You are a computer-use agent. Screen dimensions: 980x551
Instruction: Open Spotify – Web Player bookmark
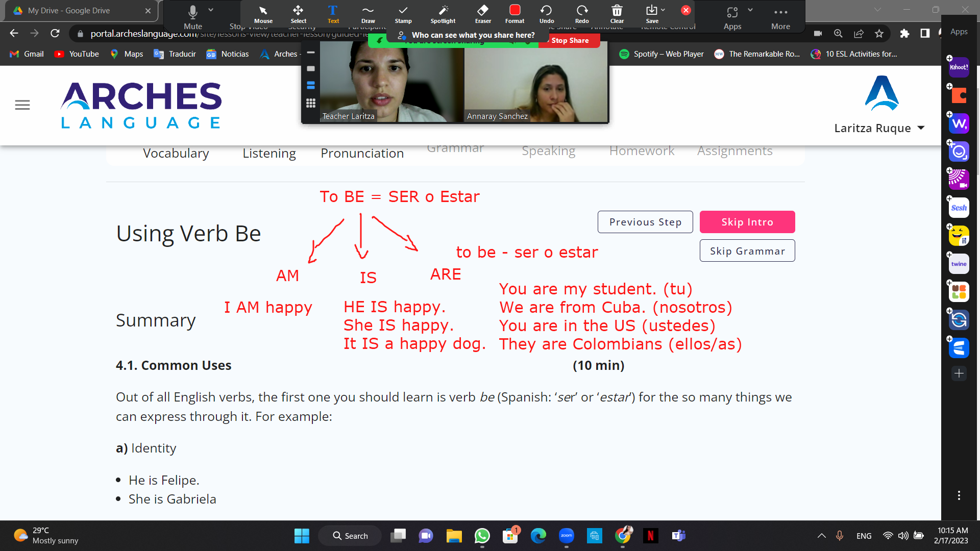(x=661, y=54)
